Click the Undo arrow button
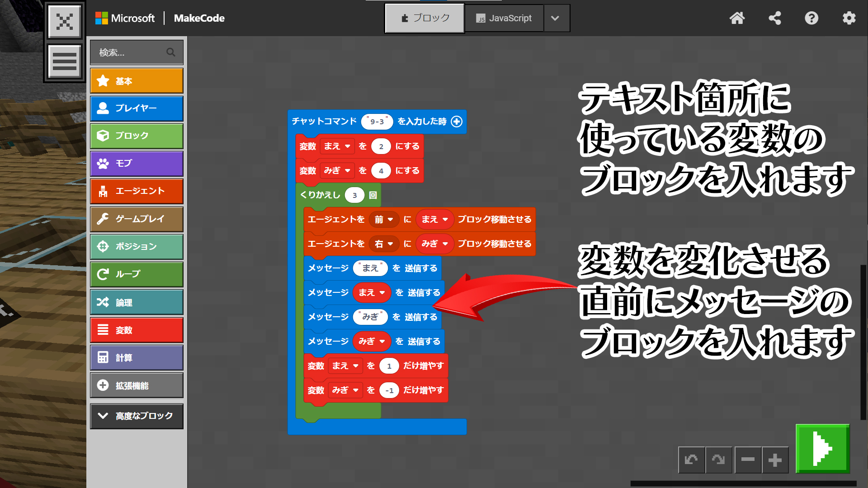The width and height of the screenshot is (868, 488). tap(691, 460)
